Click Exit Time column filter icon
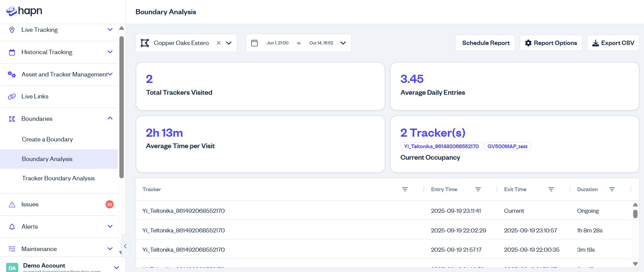 (x=551, y=189)
